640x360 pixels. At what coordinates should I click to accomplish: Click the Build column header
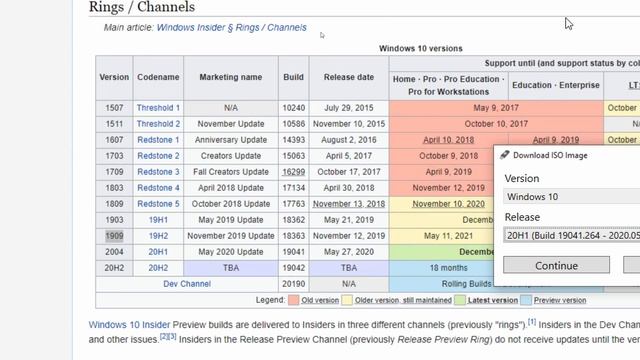click(293, 77)
